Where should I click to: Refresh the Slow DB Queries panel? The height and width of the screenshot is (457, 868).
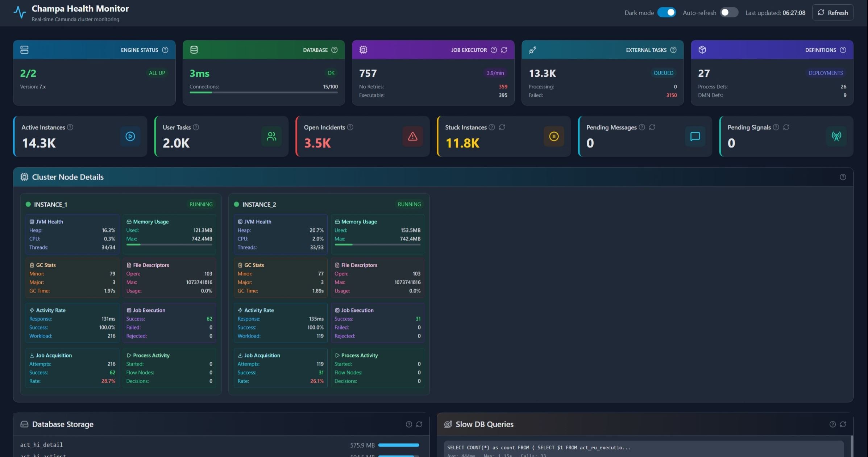click(843, 424)
